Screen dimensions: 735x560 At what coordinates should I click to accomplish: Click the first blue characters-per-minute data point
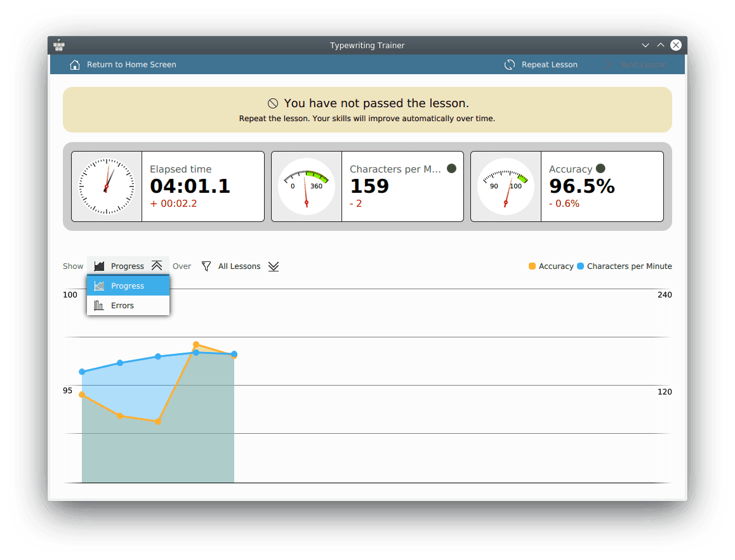(82, 372)
